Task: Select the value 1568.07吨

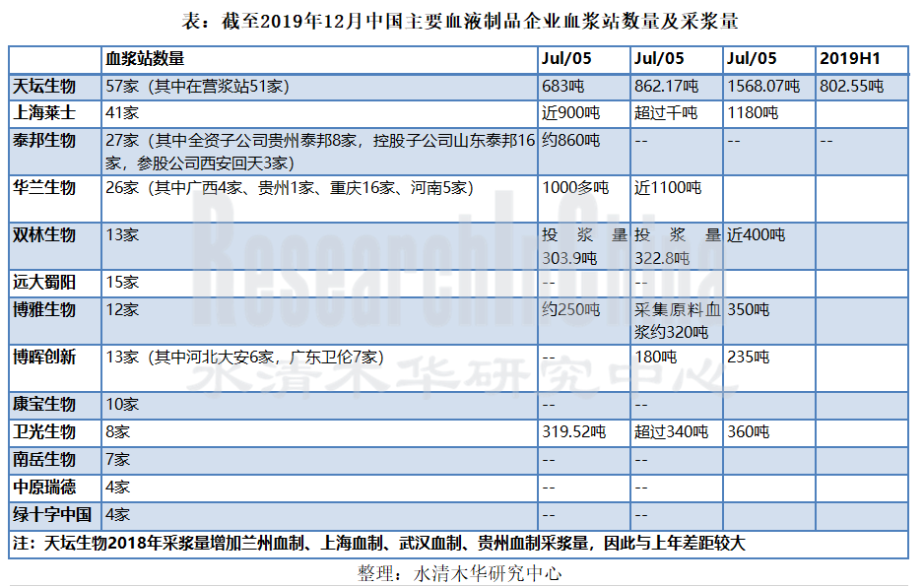Action: pyautogui.click(x=763, y=87)
